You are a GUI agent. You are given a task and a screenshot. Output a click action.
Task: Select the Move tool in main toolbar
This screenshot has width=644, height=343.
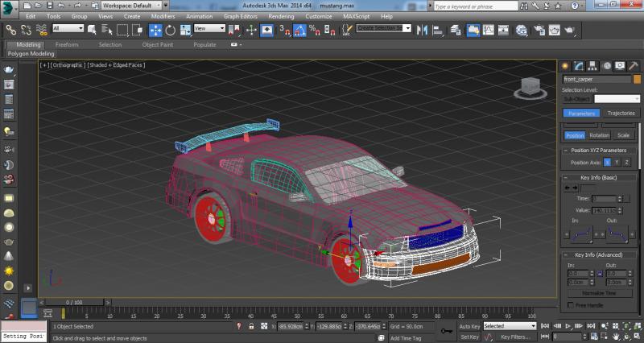click(155, 30)
